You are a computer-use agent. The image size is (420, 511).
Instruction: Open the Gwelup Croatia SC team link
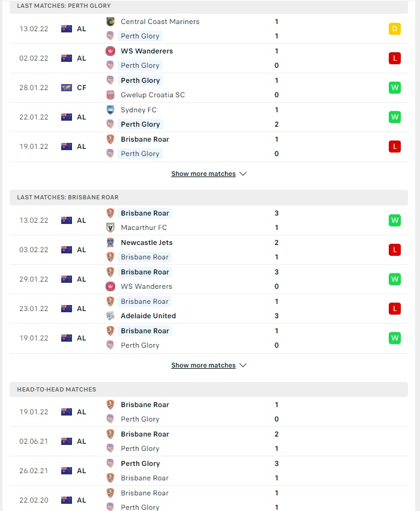pos(152,95)
